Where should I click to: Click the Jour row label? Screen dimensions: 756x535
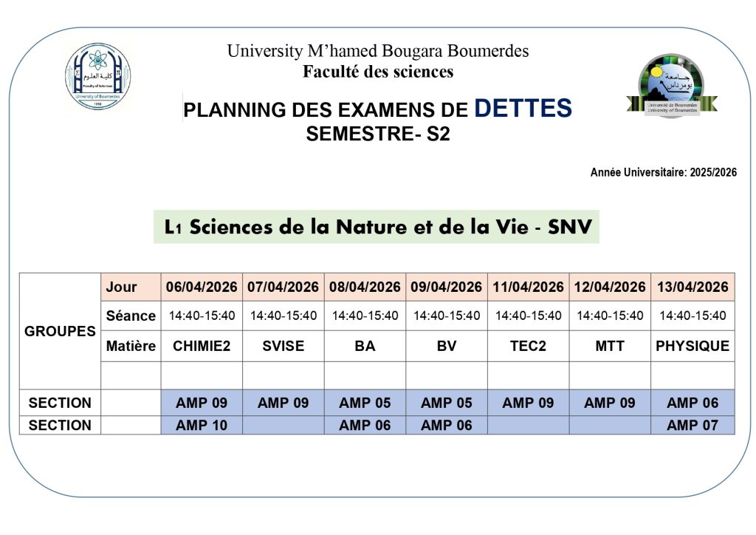click(122, 287)
